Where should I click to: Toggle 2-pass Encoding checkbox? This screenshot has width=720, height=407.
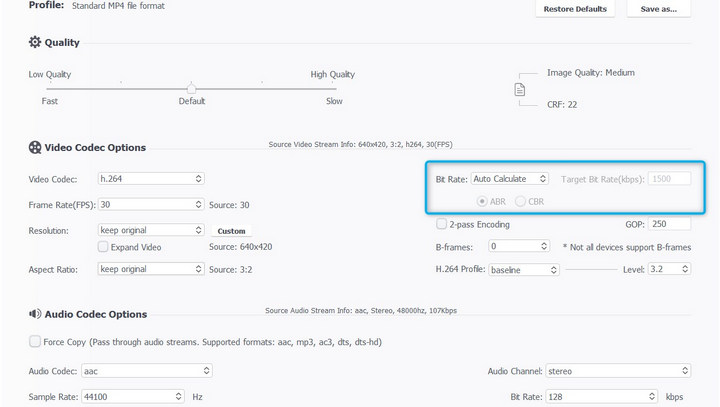click(x=441, y=224)
